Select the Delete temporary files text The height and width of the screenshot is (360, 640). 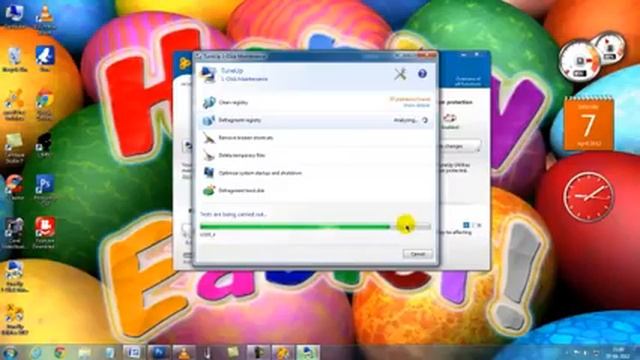[x=242, y=156]
